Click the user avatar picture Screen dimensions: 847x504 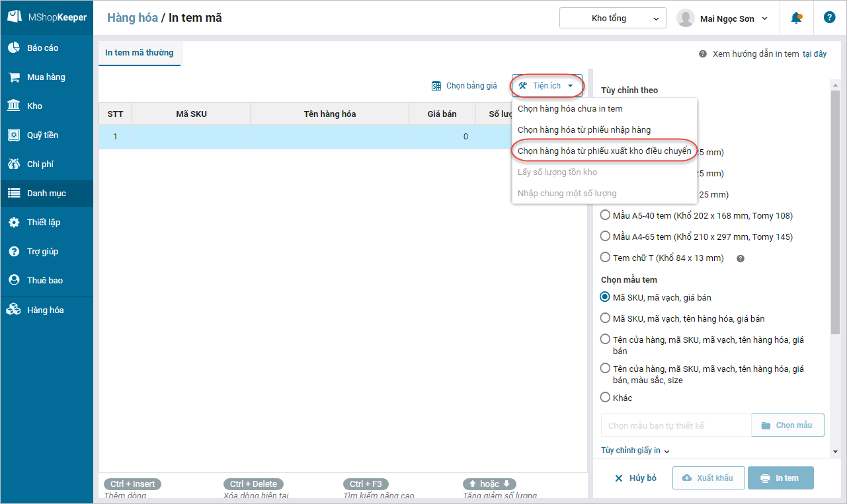click(x=686, y=18)
